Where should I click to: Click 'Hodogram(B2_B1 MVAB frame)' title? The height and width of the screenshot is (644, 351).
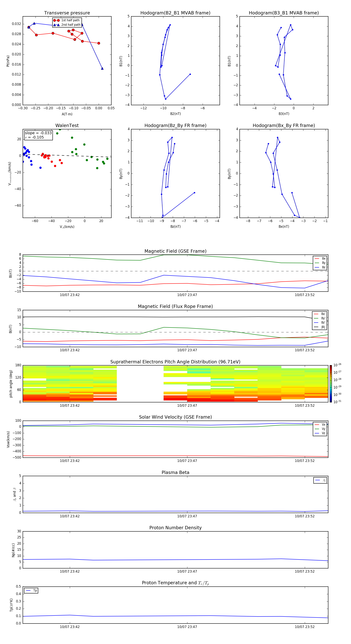pyautogui.click(x=175, y=13)
